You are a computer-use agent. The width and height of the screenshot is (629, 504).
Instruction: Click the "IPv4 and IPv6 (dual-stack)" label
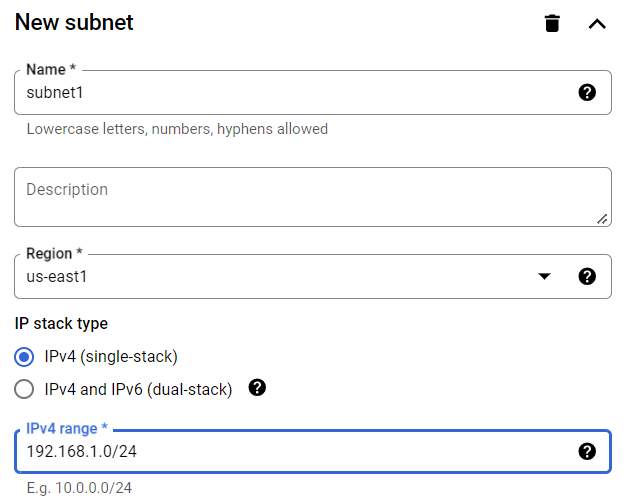pos(139,389)
